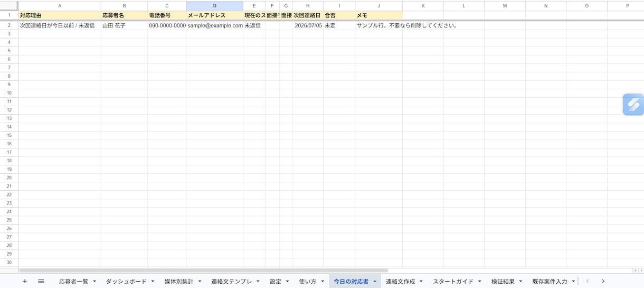This screenshot has width=644, height=288.
Task: Click the horizontal scrollbar thumb
Action: (204, 271)
